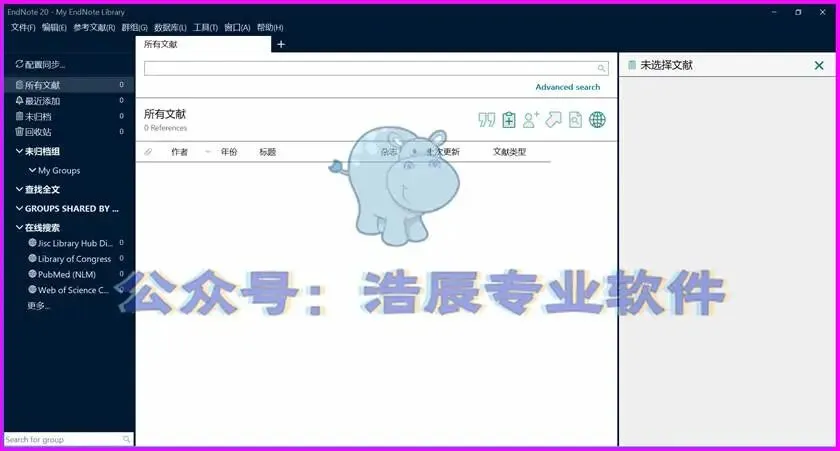
Task: Collapse the 查找全文 section
Action: (x=19, y=190)
